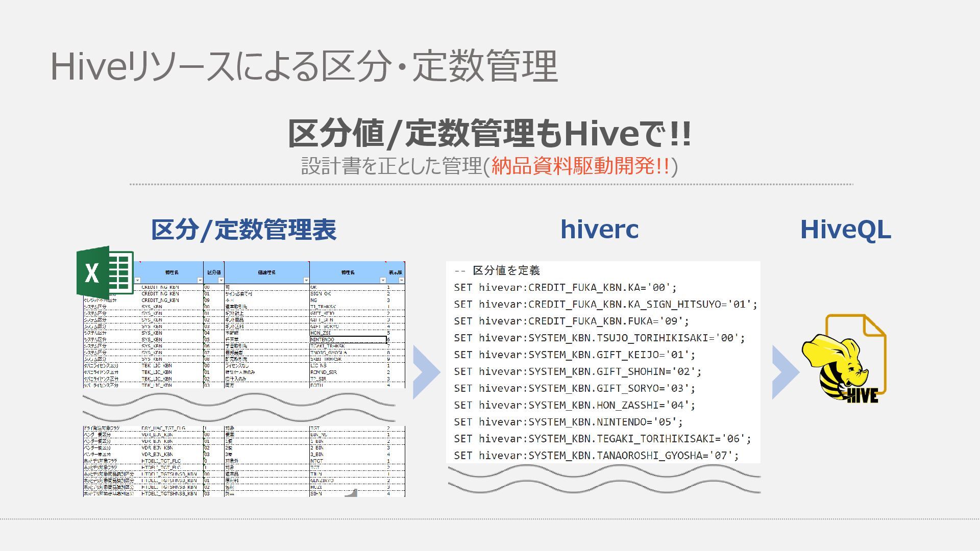This screenshot has height=551, width=980.
Task: Click the '-- 区分値を定義' comment line
Action: [497, 270]
